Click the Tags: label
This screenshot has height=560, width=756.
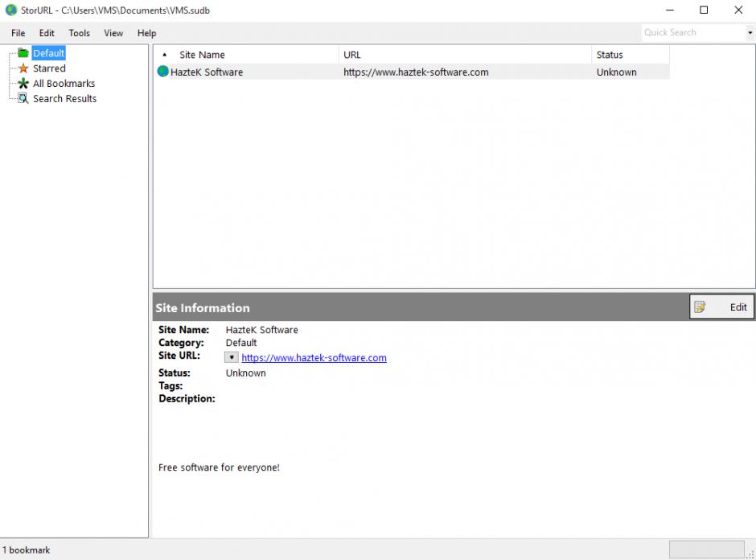pos(171,386)
